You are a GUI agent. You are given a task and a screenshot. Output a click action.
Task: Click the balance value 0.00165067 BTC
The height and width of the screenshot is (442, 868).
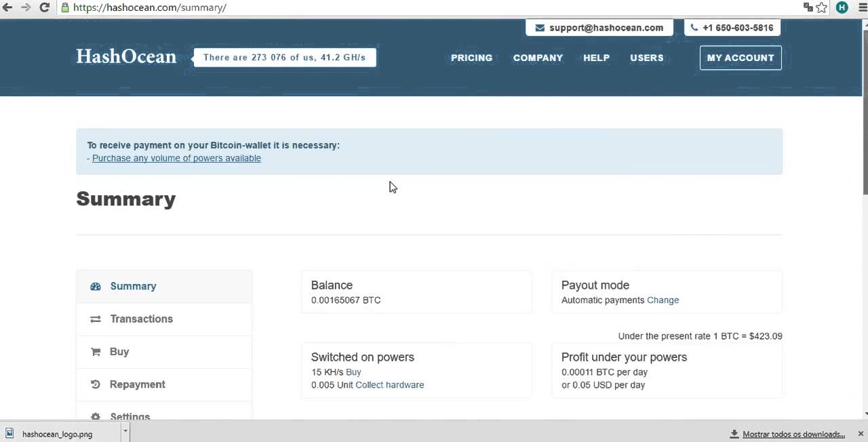coord(346,300)
